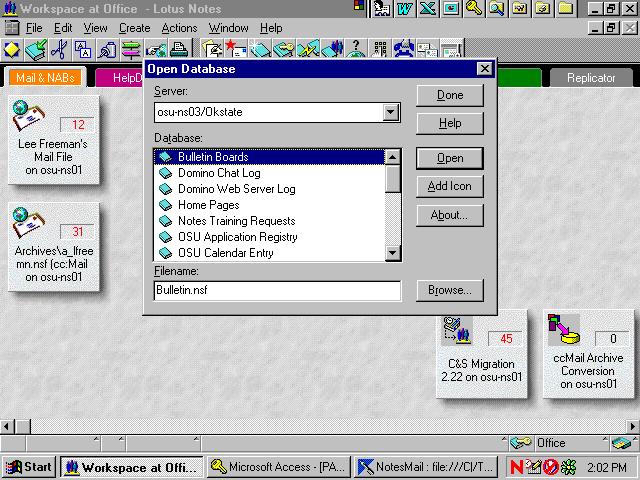Open the Create menu
The height and width of the screenshot is (480, 640).
(135, 28)
